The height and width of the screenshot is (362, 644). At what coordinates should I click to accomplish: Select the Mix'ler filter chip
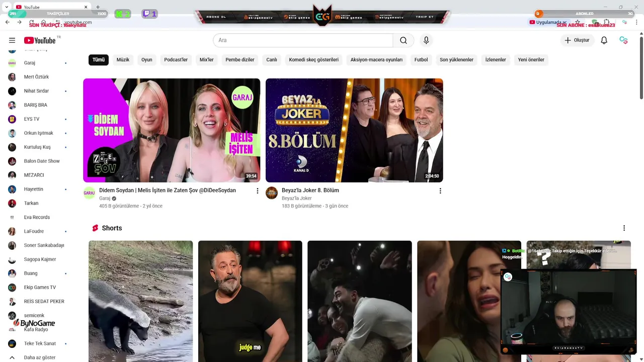(207, 60)
